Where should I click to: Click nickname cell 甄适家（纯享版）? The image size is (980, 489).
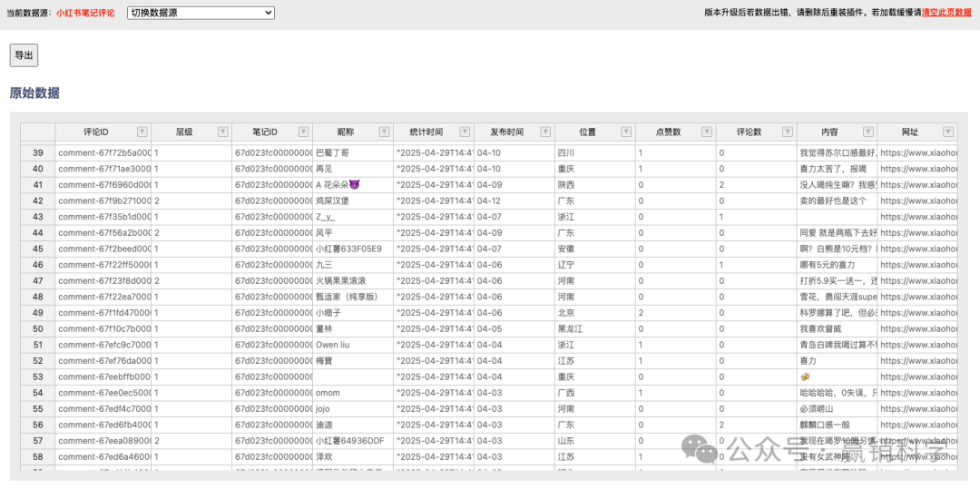(353, 297)
